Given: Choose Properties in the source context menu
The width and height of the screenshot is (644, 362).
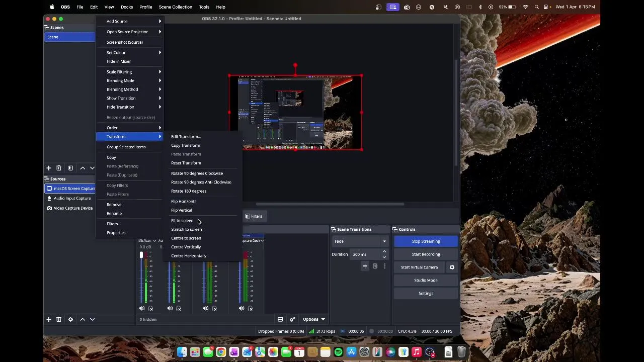Looking at the screenshot, I should tap(116, 233).
